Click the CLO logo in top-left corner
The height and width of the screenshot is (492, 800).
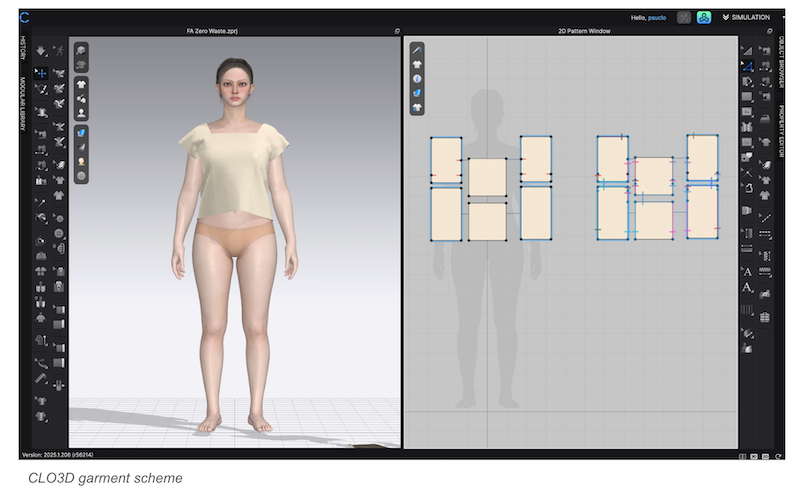coord(25,17)
